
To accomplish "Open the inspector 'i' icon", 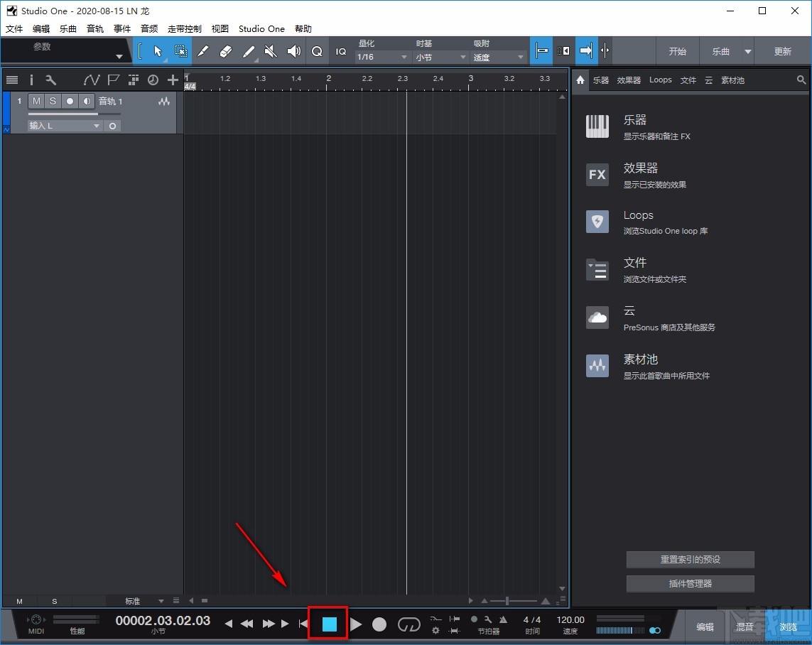I will pos(31,80).
